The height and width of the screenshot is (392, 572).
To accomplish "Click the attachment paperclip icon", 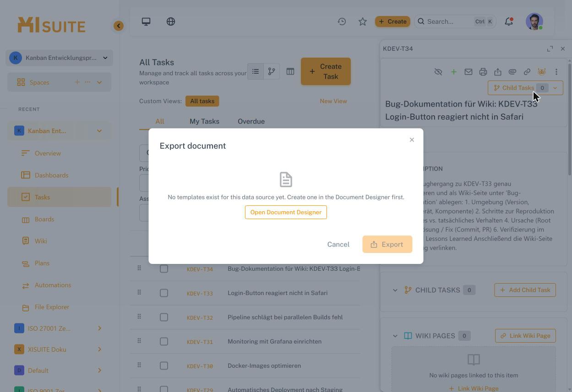I will coord(512,72).
